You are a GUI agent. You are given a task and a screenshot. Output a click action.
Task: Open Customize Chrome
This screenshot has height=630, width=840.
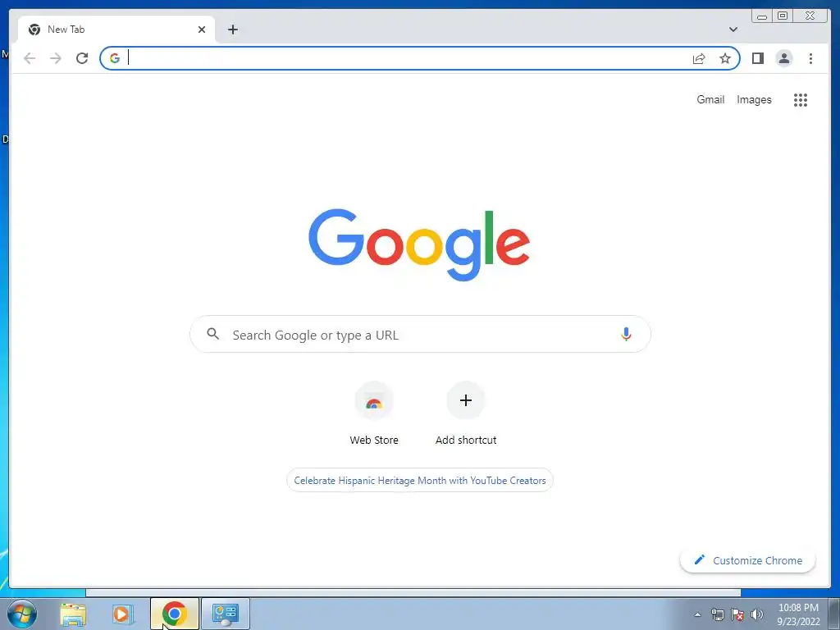click(748, 560)
